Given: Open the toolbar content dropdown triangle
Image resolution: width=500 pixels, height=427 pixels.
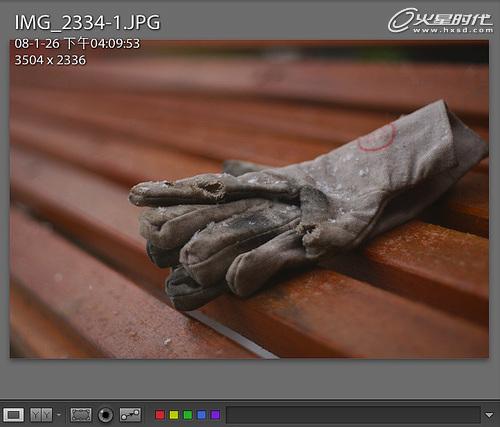Looking at the screenshot, I should tap(489, 415).
